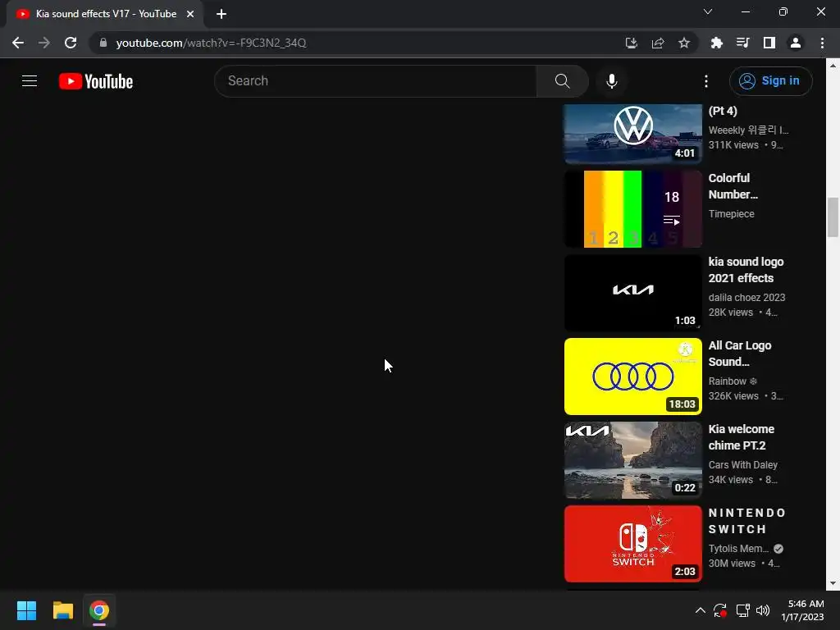Viewport: 840px width, 630px height.
Task: Open Colorful Number playlist thumbnail
Action: 632,209
